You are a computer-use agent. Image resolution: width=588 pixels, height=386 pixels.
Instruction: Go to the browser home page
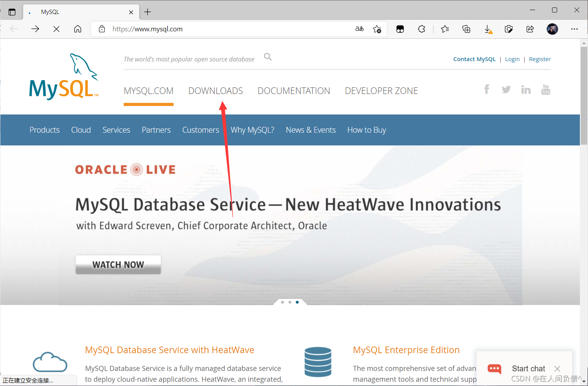[x=78, y=29]
